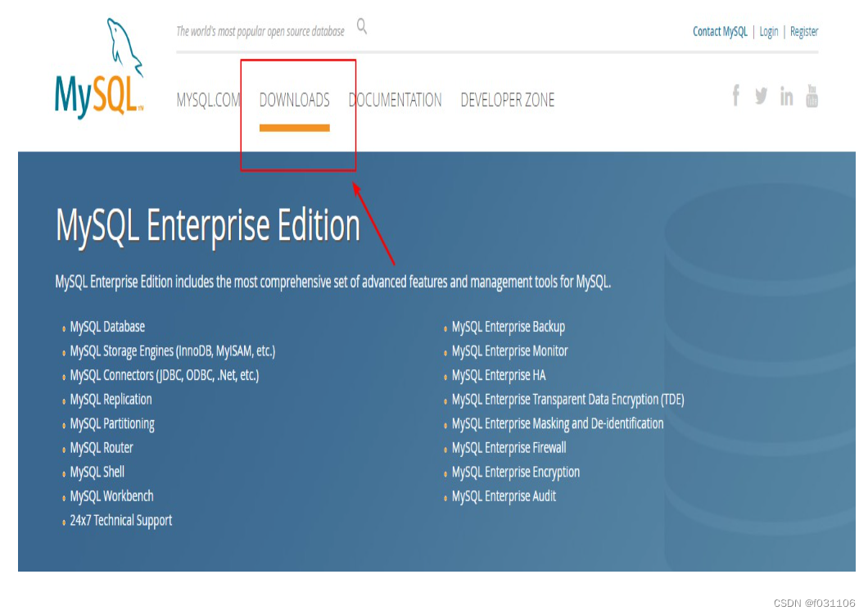Click the MySQL Enterprise Edition heading
The image size is (868, 615).
[x=208, y=226]
